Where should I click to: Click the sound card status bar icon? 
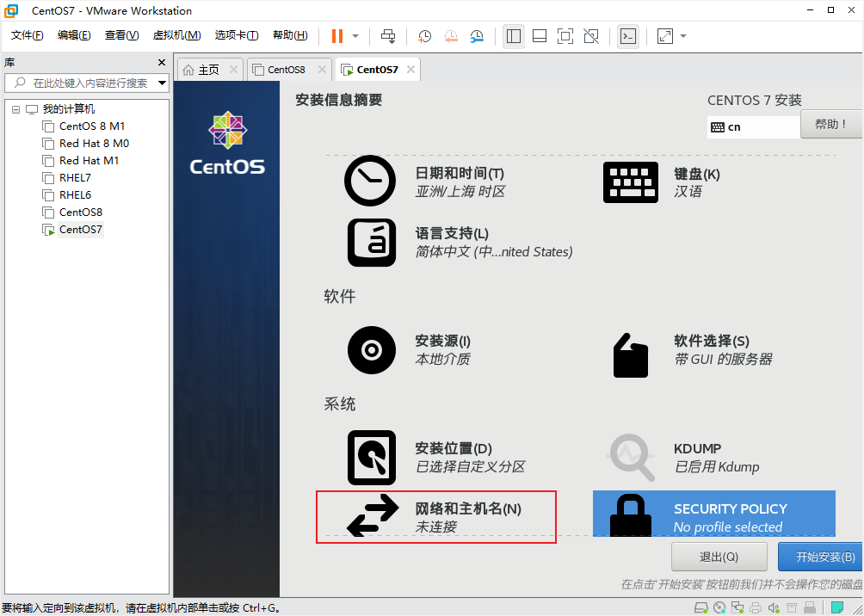click(774, 607)
